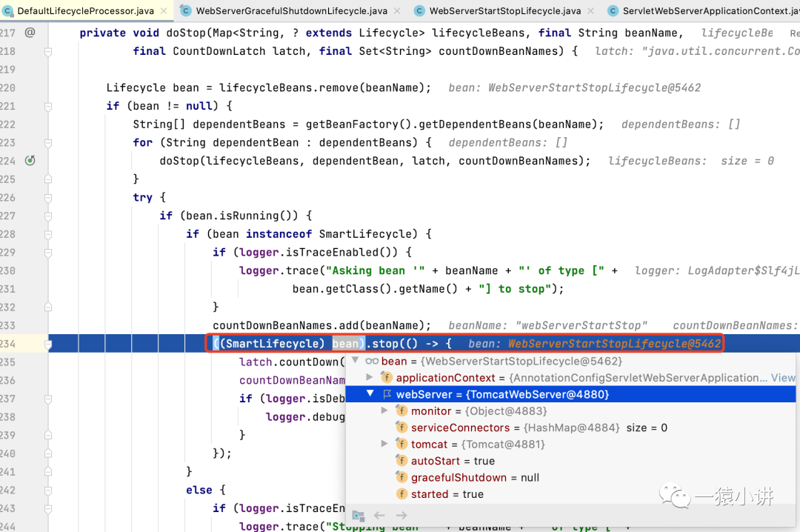The image size is (800, 532).
Task: Close WebServerStartStopLifecycle.java tab
Action: coord(590,10)
